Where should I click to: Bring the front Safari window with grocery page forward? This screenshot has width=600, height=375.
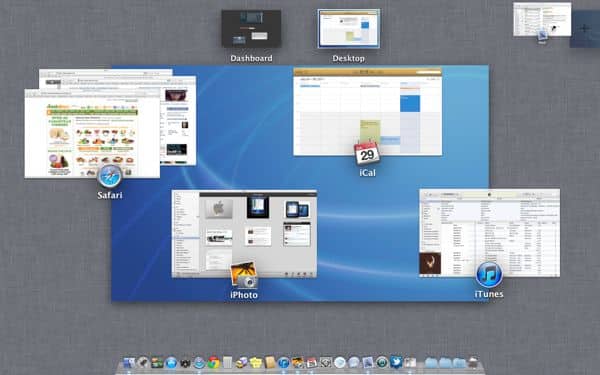click(92, 134)
